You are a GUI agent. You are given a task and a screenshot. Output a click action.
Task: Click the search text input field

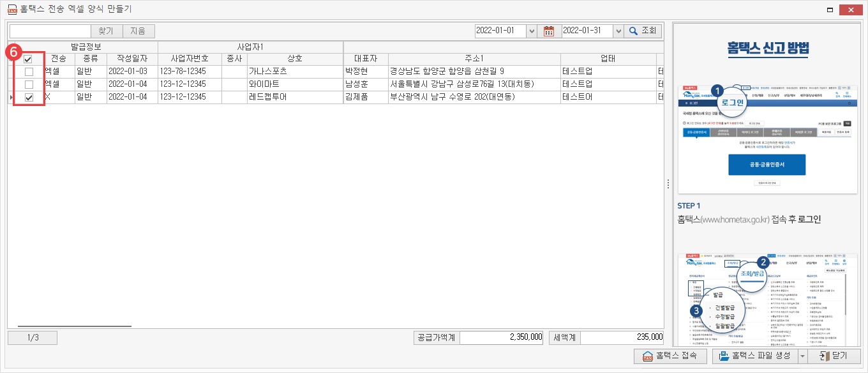coord(50,31)
